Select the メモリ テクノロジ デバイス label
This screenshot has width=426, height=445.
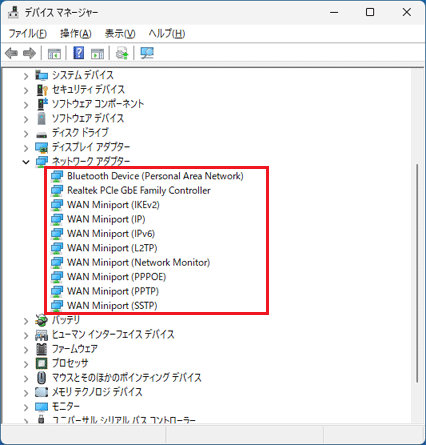[x=97, y=392]
